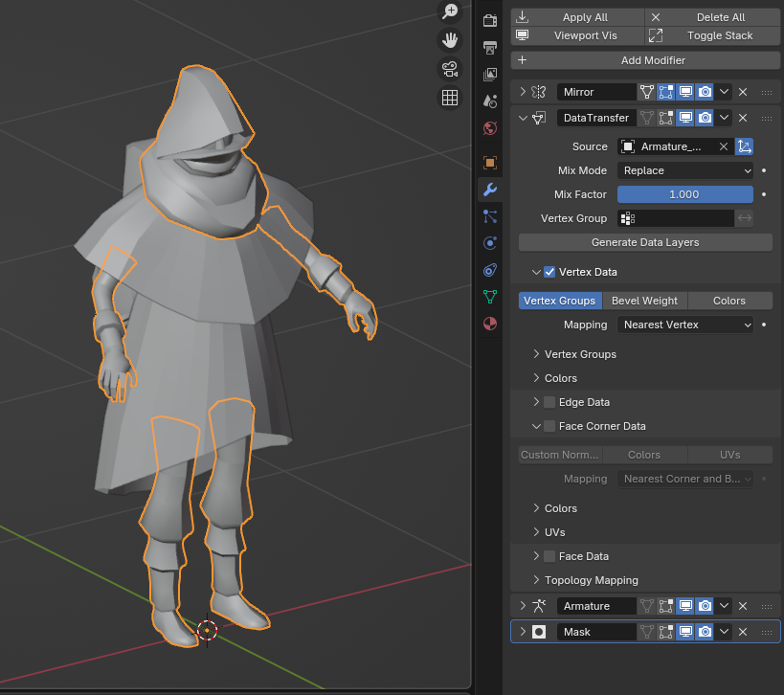The height and width of the screenshot is (695, 784).
Task: Select the Bevel Weight tab
Action: pyautogui.click(x=644, y=301)
